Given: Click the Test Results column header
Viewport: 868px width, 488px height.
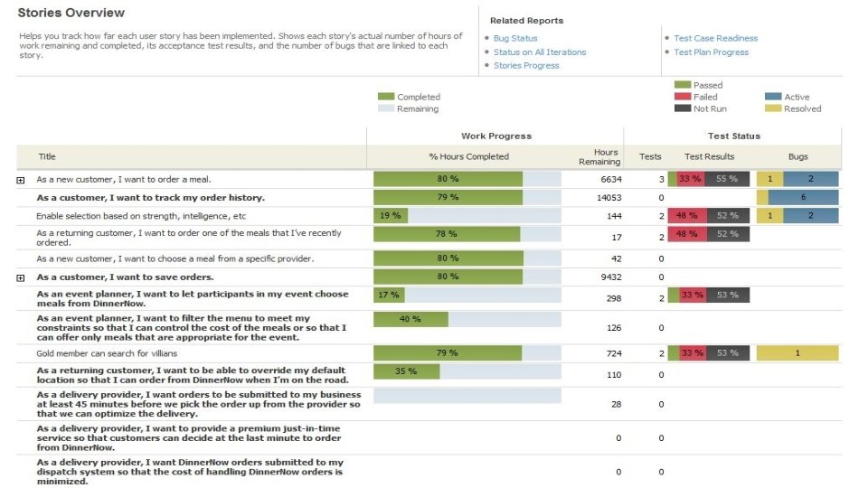Looking at the screenshot, I should tap(710, 157).
